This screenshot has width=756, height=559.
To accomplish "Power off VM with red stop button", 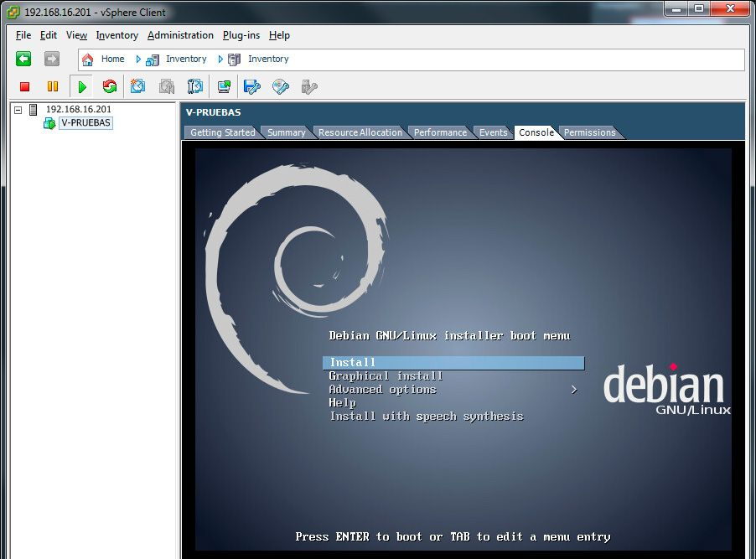I will [24, 87].
